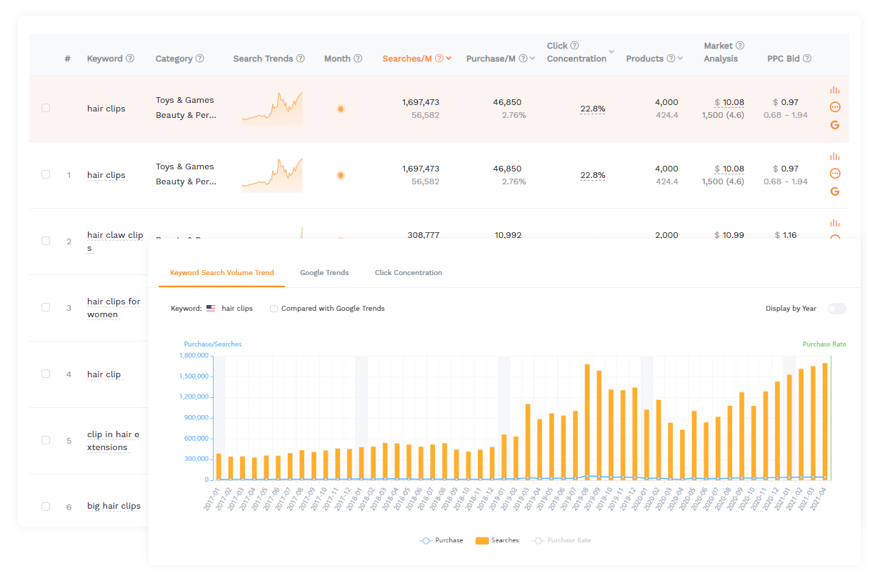
Task: Open the big hair clips keyword link
Action: point(114,507)
